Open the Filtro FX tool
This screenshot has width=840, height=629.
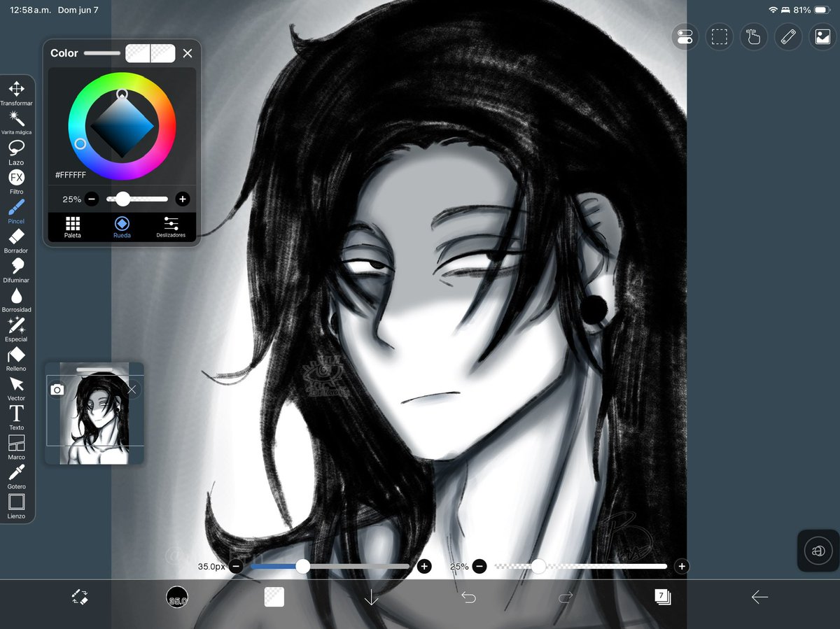point(16,182)
